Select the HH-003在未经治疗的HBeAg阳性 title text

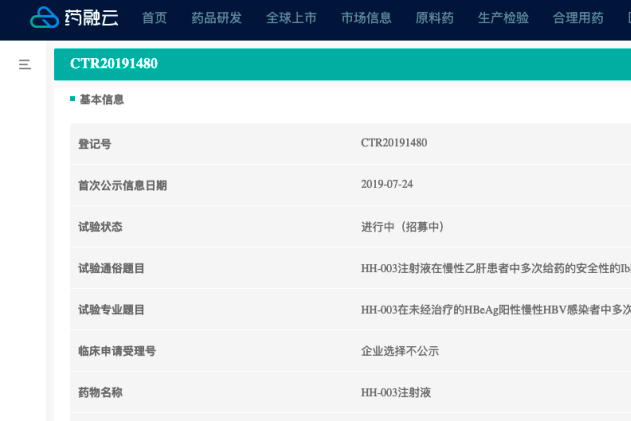click(496, 310)
